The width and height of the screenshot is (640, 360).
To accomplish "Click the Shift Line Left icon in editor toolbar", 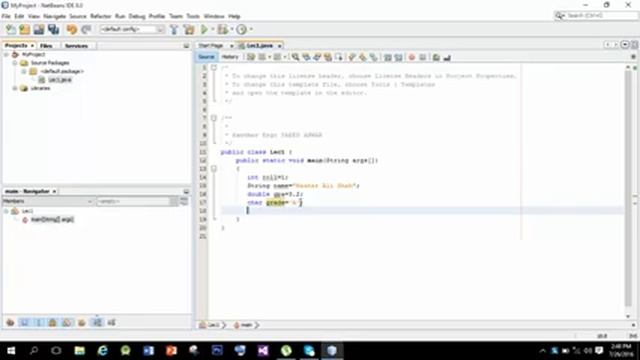I will tap(387, 58).
